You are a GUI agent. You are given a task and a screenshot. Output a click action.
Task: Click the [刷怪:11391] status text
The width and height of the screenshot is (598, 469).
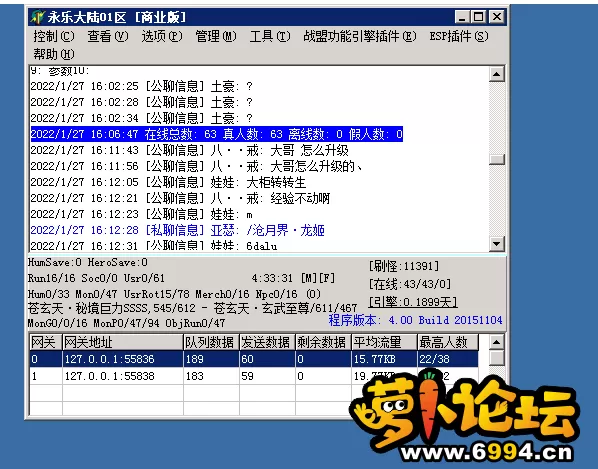[404, 266]
